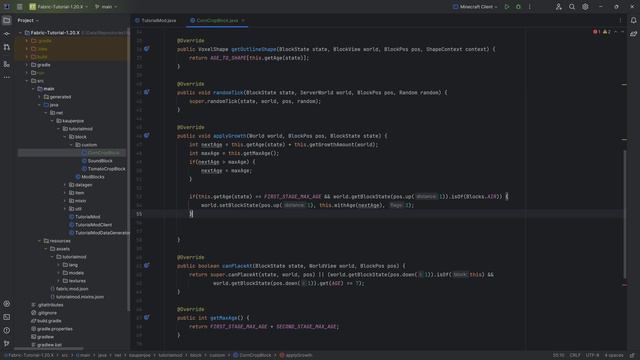The height and width of the screenshot is (360, 640).
Task: Switch to TutorialMod.java tab
Action: pyautogui.click(x=156, y=20)
